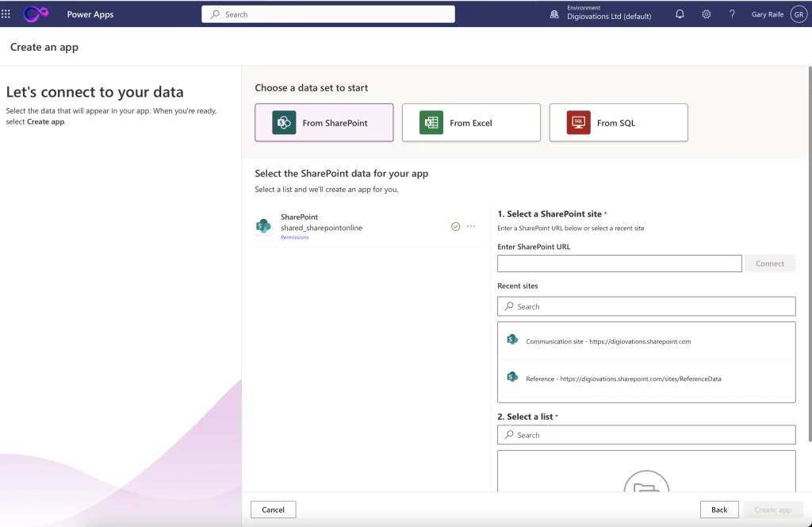Screen dimensions: 812x527
Task: Select the Reference recent site entry
Action: pos(622,379)
